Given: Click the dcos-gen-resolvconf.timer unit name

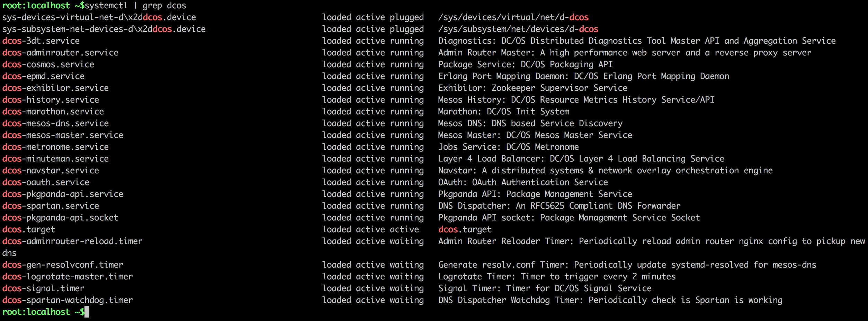Looking at the screenshot, I should (63, 265).
